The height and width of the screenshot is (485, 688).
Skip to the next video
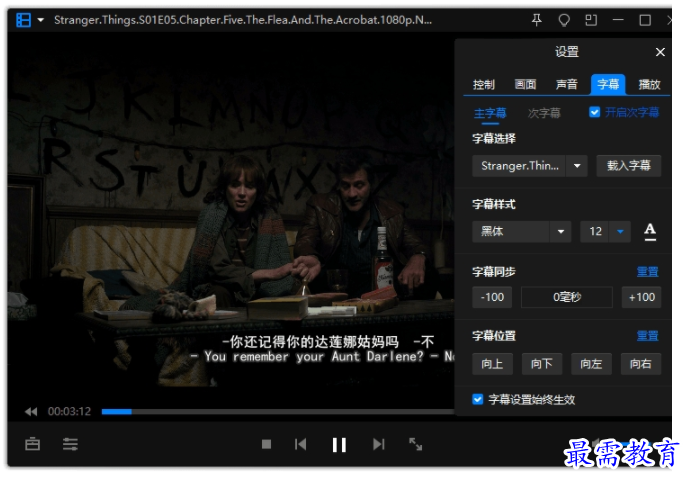coord(379,445)
